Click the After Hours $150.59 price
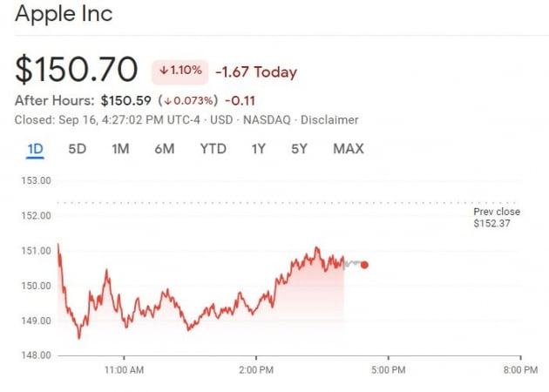Viewport: 549px width, 392px height. click(130, 100)
